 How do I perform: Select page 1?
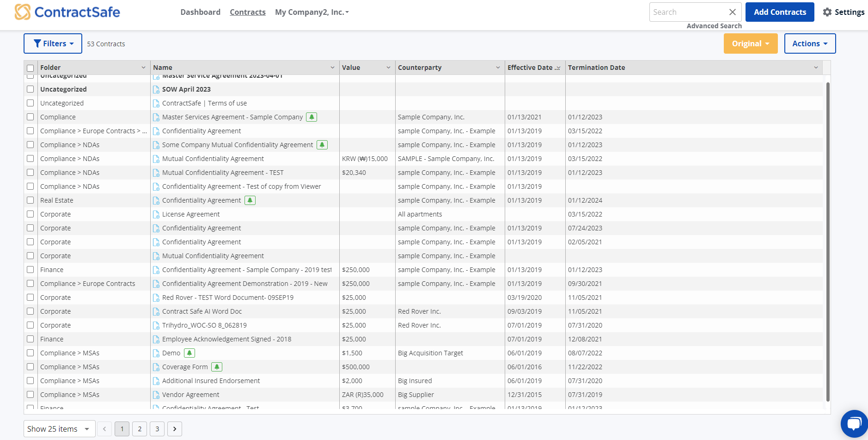(x=122, y=429)
